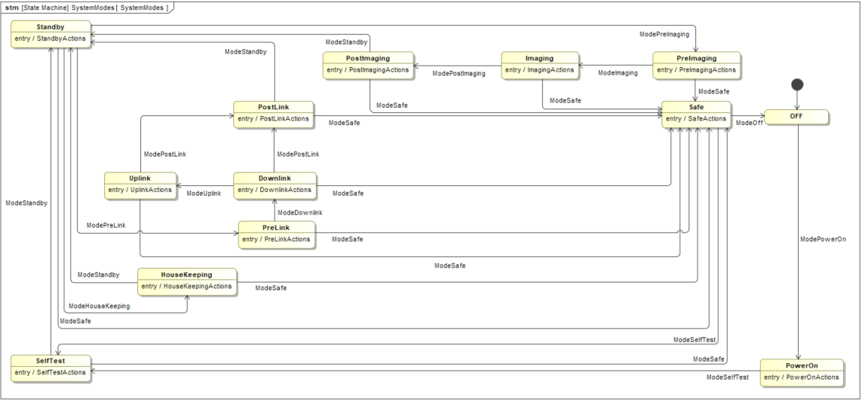Click ModeSafe label beside HouseKeeping state
868x403 pixels.
pyautogui.click(x=271, y=288)
